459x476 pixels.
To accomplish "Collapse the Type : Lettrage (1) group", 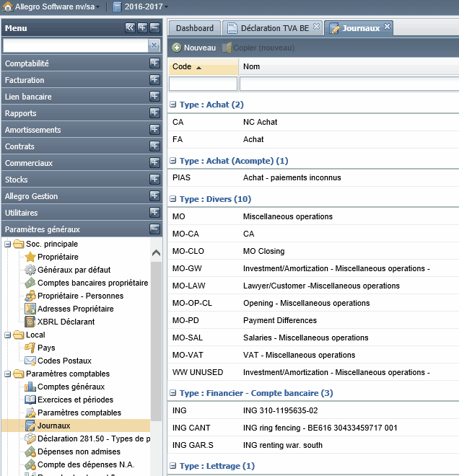I will click(x=172, y=466).
